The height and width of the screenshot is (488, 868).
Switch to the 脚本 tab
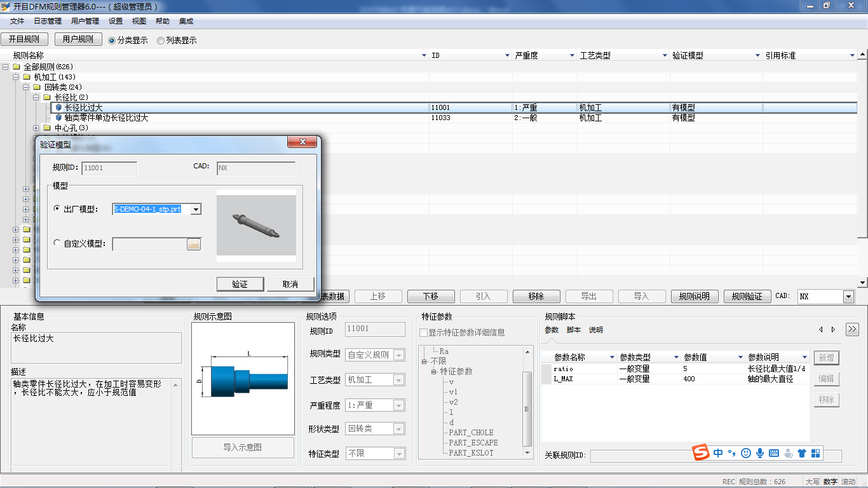[574, 329]
